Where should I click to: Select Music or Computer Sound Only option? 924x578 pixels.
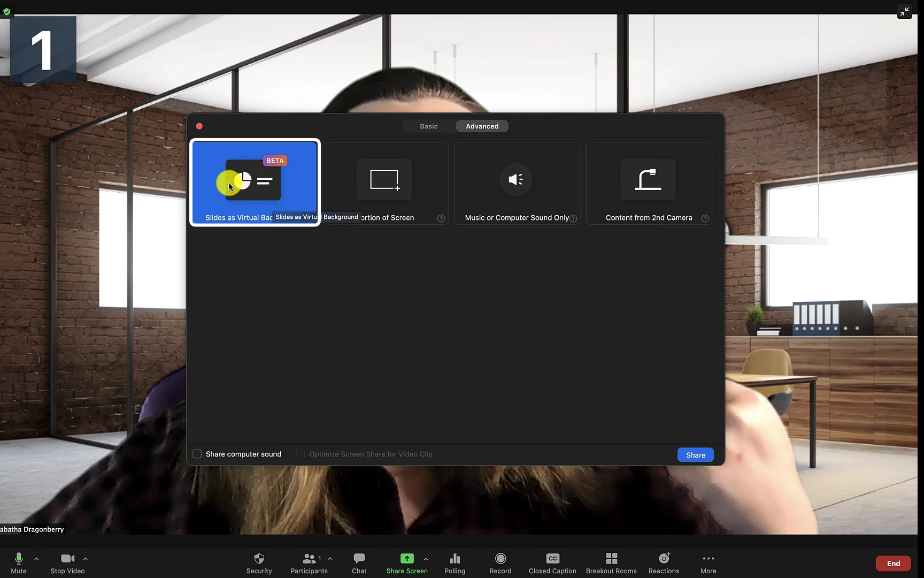point(516,183)
